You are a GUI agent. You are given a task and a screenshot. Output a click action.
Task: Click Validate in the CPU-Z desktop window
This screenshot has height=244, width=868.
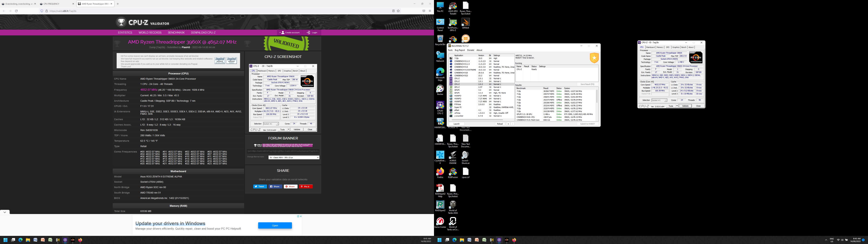click(685, 106)
